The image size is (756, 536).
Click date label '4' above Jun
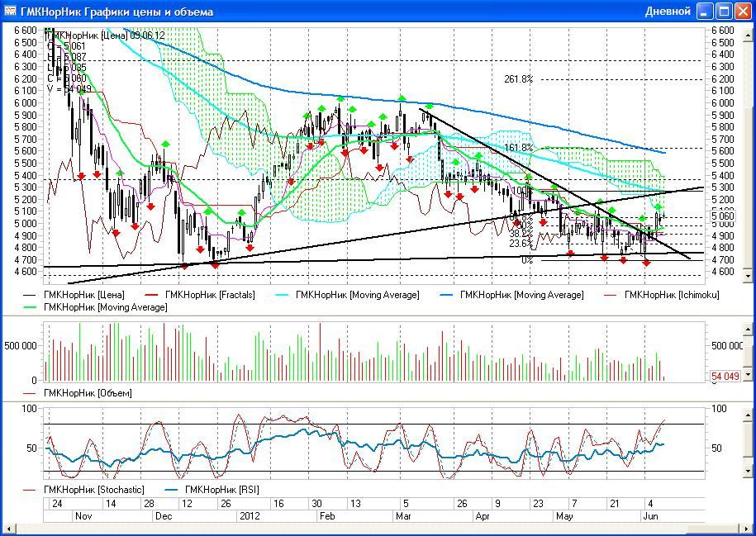click(x=651, y=504)
